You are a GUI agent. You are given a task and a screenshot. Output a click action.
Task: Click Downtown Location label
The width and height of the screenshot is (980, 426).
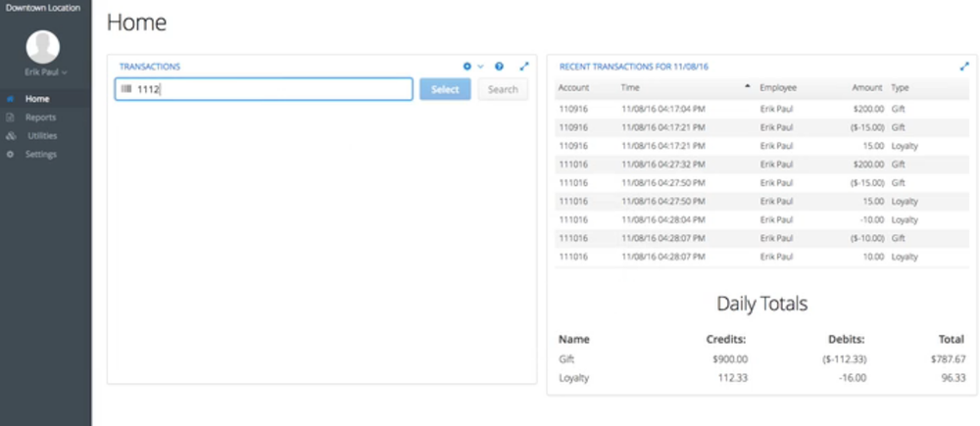(43, 8)
